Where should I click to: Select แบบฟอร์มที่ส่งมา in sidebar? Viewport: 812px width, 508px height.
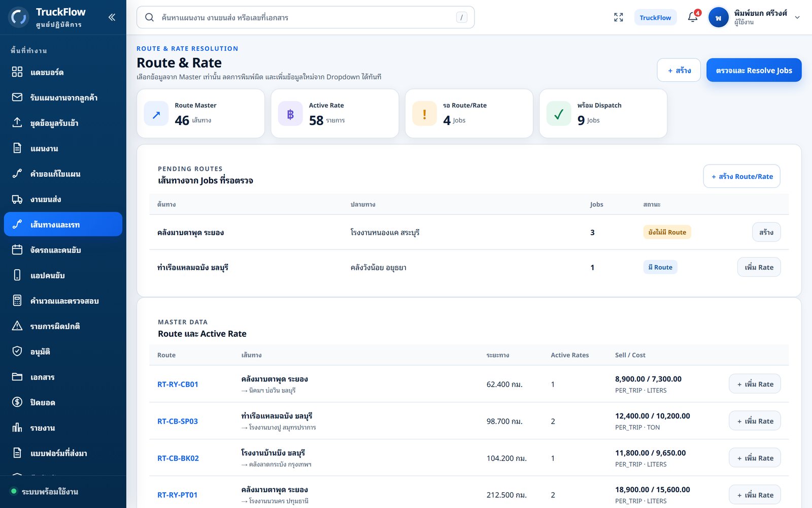point(63,453)
